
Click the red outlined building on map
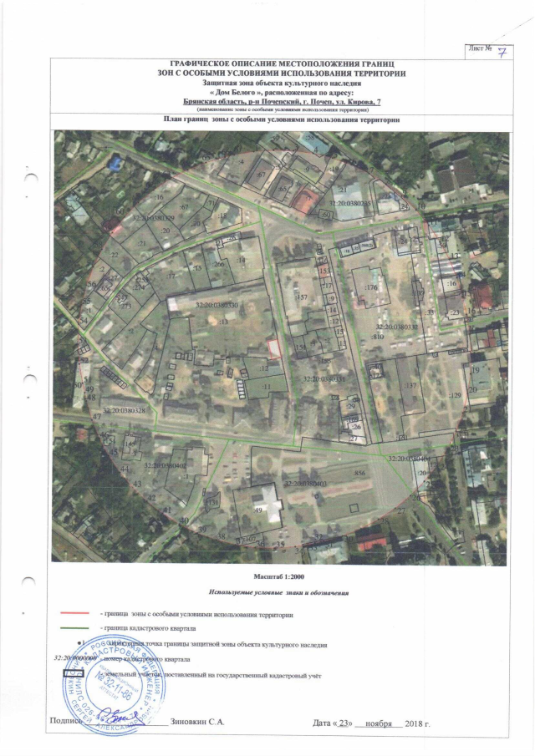pyautogui.click(x=273, y=348)
